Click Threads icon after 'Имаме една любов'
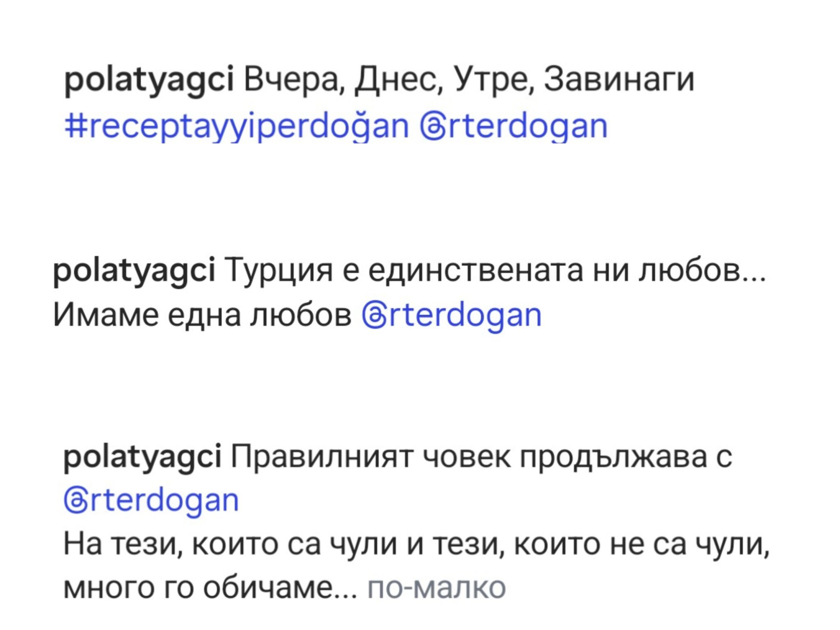 pyautogui.click(x=373, y=315)
